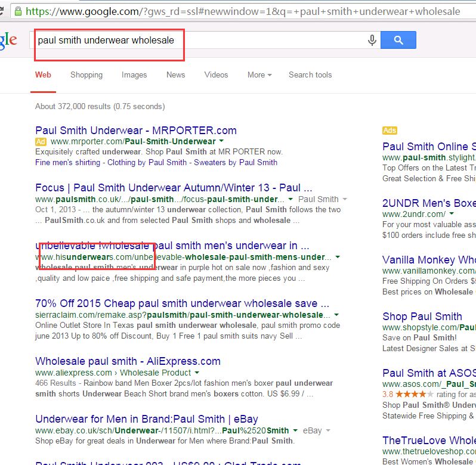
Task: Click the browser reload icon
Action: point(2,11)
